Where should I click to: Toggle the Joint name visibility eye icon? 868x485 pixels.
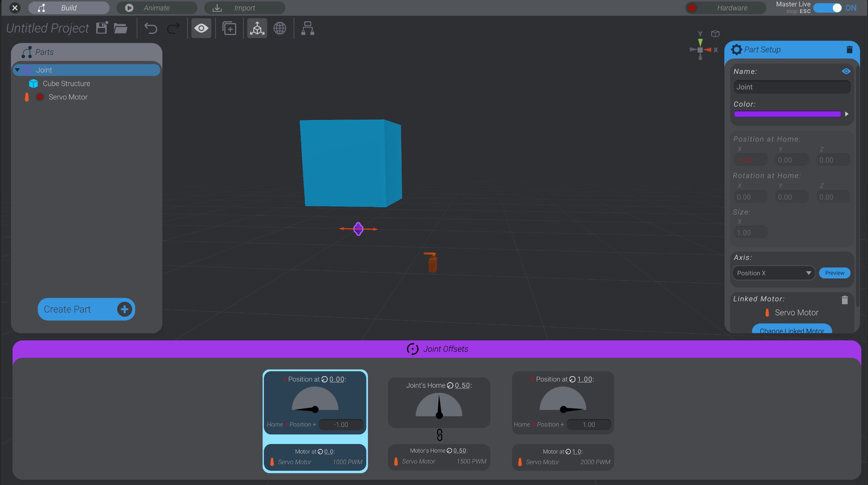click(x=846, y=71)
